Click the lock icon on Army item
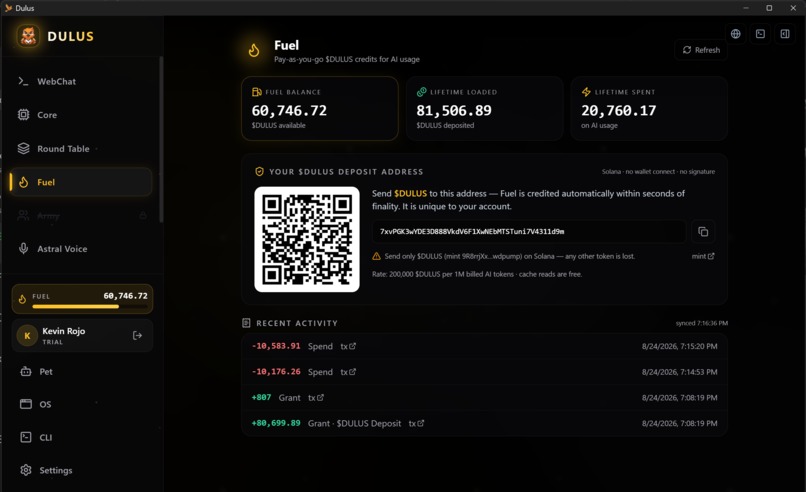The width and height of the screenshot is (806, 492). 143,216
